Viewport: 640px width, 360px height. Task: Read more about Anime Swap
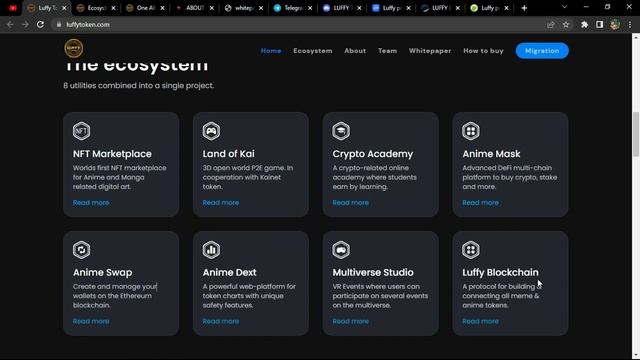click(x=91, y=321)
